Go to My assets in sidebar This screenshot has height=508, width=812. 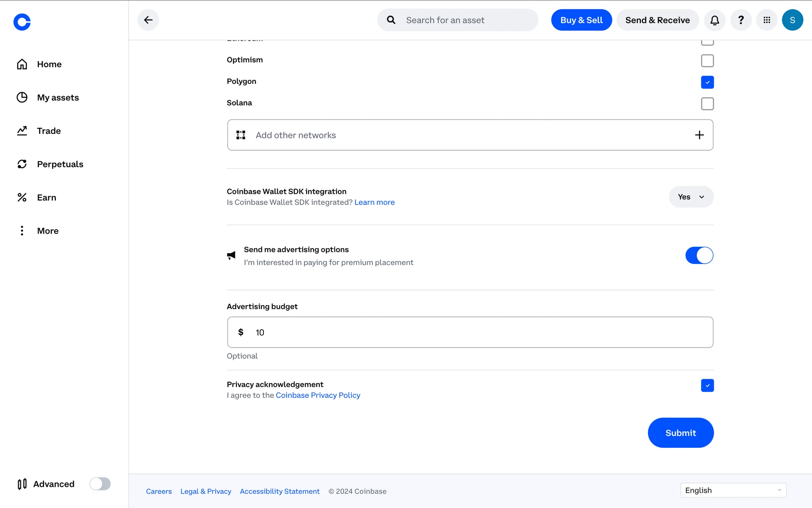tap(58, 97)
